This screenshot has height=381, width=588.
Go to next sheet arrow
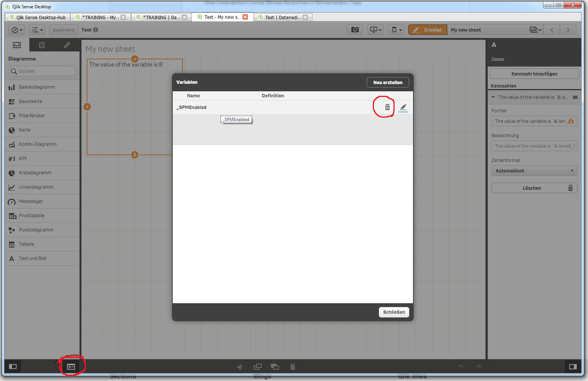(568, 30)
